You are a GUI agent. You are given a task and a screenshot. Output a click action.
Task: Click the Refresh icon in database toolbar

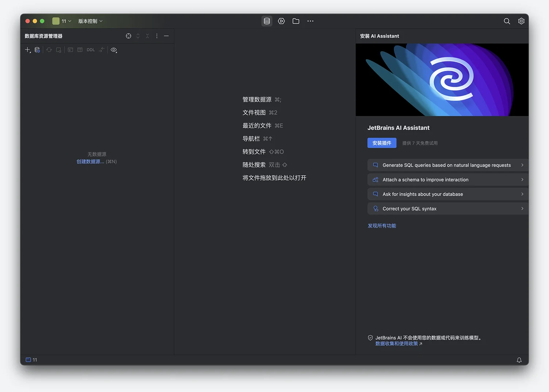[x=49, y=50]
